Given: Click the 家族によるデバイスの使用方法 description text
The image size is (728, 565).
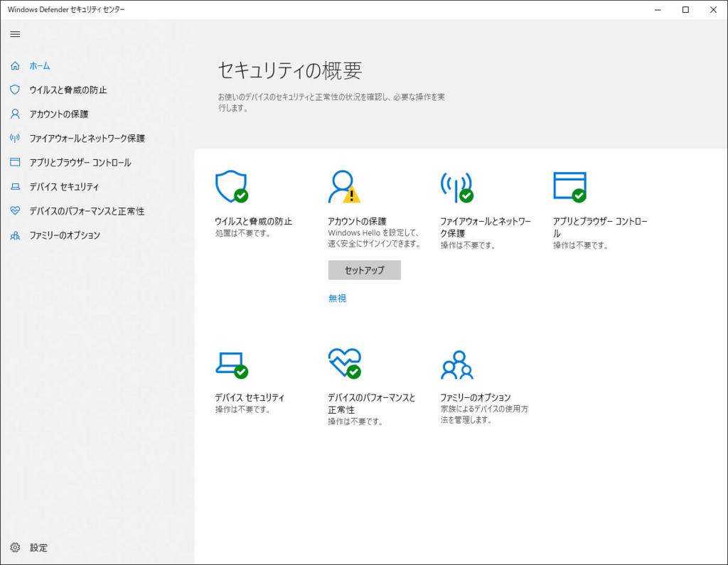Looking at the screenshot, I should (484, 414).
